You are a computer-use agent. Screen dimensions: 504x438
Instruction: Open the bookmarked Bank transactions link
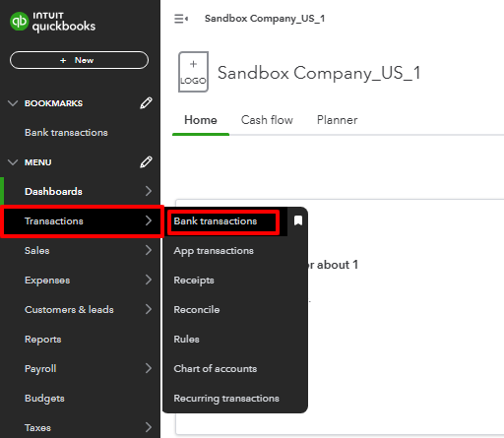[66, 133]
